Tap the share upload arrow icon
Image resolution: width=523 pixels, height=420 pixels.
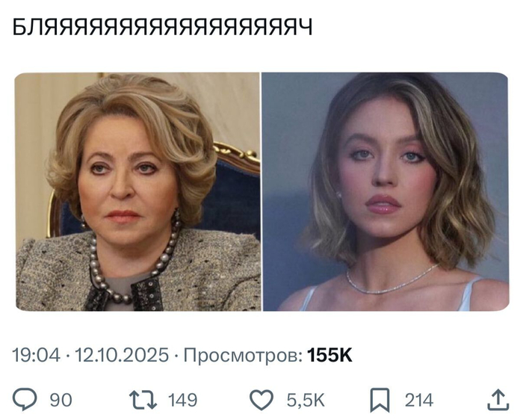[x=498, y=399]
